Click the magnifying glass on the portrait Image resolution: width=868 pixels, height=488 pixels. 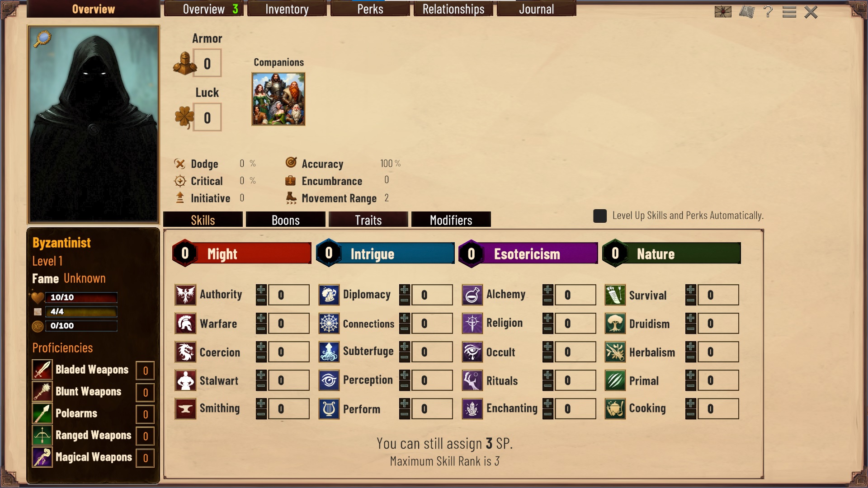[42, 39]
